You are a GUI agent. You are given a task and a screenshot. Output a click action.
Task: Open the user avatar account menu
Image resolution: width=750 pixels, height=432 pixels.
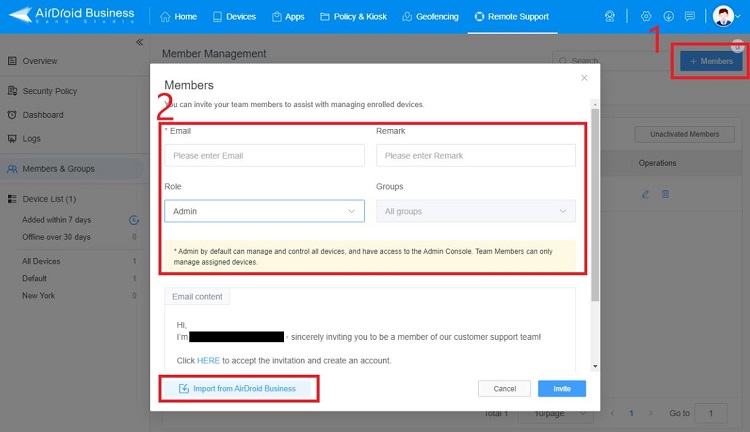724,17
